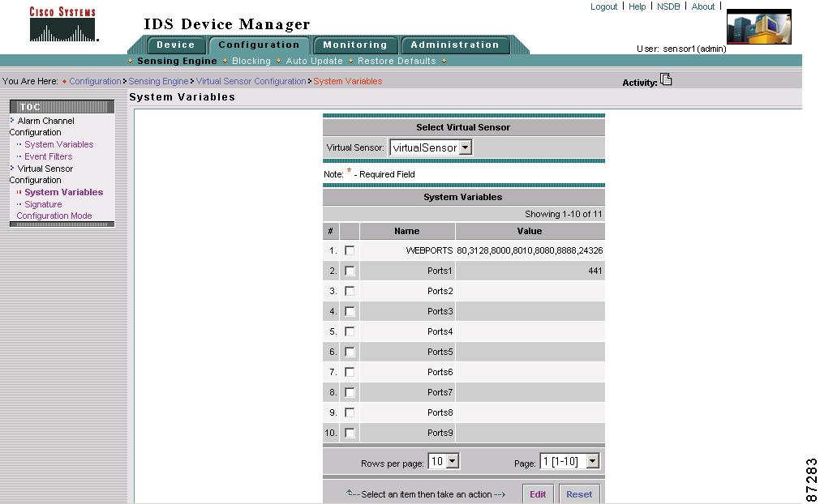Click the Ports5 variable name
This screenshot has width=820, height=504.
click(x=440, y=352)
